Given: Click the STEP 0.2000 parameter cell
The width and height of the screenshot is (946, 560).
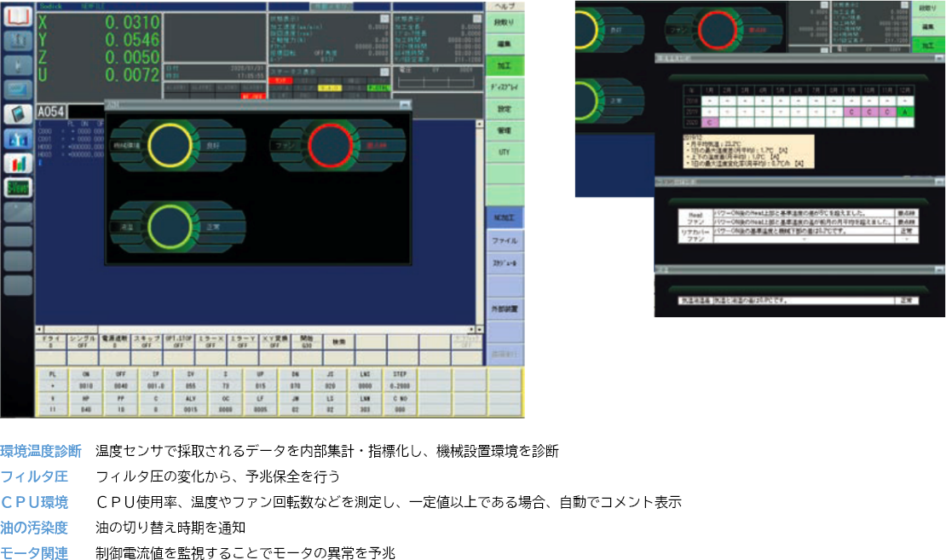Looking at the screenshot, I should [x=400, y=380].
